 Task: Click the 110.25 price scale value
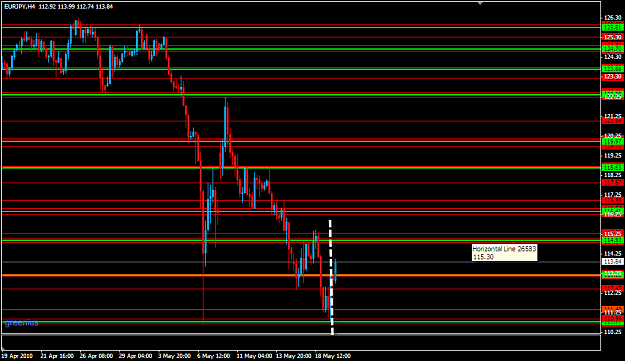pos(613,332)
